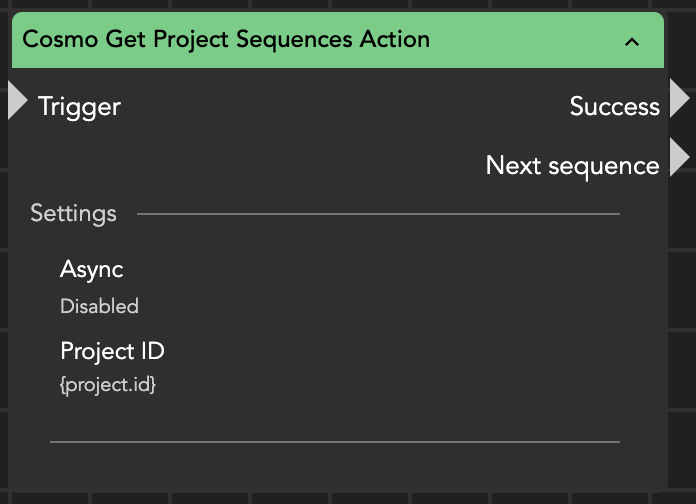This screenshot has width=696, height=504.
Task: Select the Project ID setting name
Action: click(x=112, y=351)
